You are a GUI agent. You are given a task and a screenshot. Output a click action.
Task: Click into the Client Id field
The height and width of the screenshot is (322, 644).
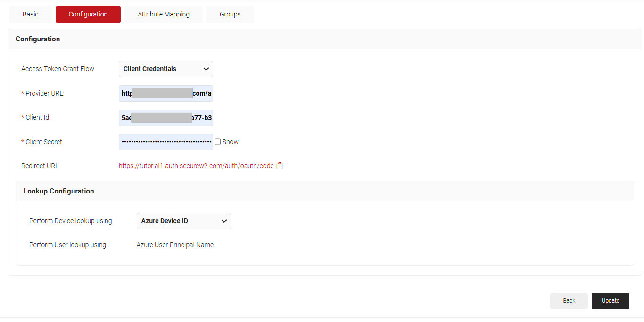click(166, 118)
